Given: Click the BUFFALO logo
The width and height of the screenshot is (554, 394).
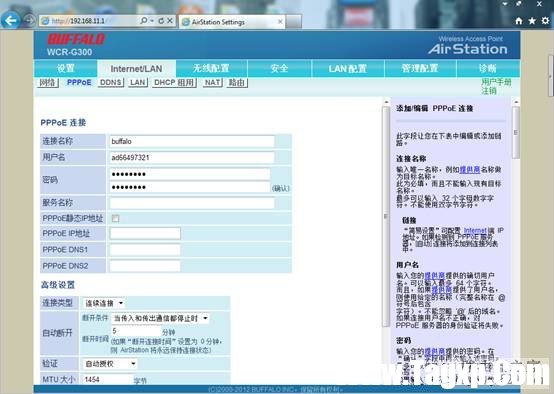Looking at the screenshot, I should tap(76, 39).
